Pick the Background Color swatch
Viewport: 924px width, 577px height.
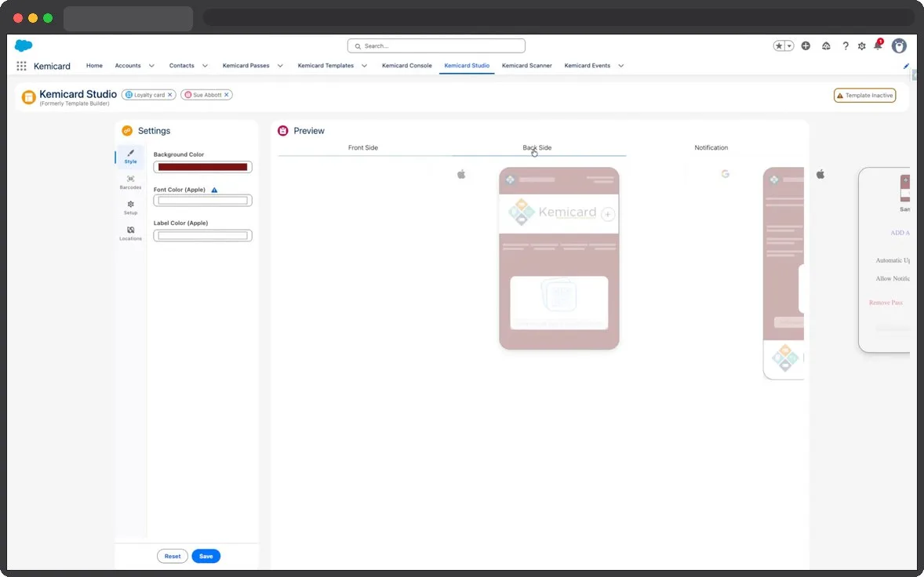tap(202, 167)
